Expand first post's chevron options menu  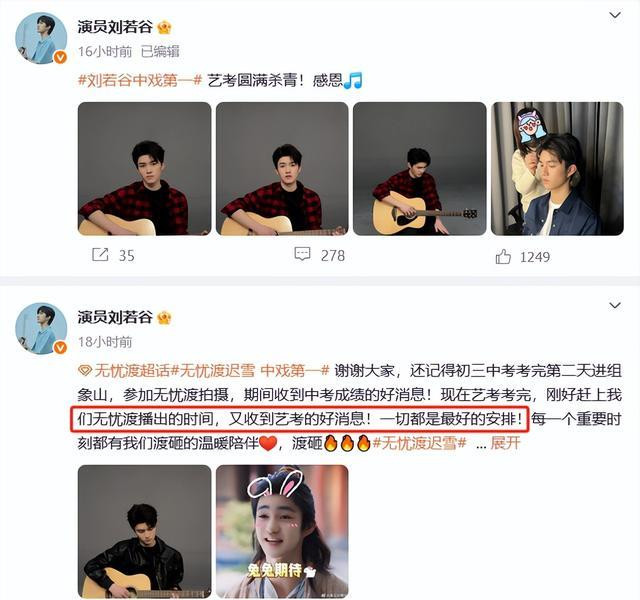point(615,16)
